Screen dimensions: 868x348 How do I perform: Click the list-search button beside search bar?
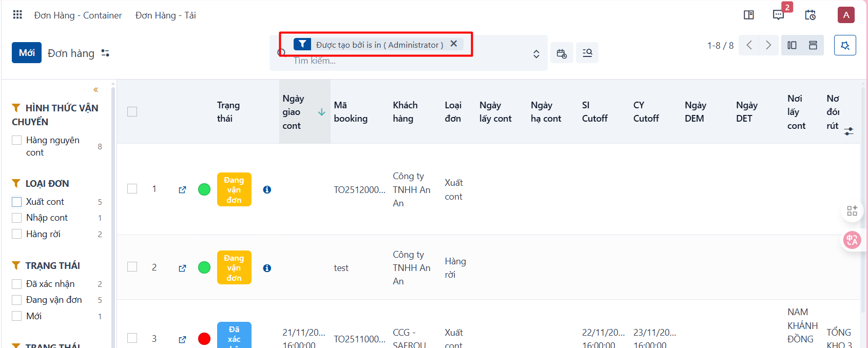tap(587, 53)
